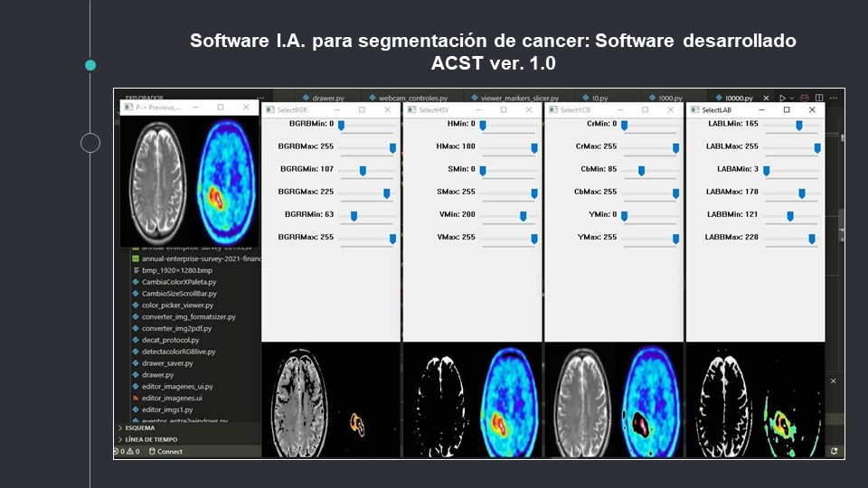Click the LABAMax slider handle
This screenshot has width=868, height=488.
[x=801, y=192]
